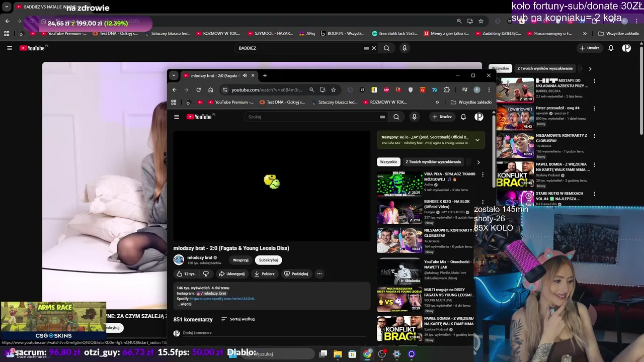Open VIXA PIXA video thumbnail
The image size is (644, 362).
(x=400, y=184)
